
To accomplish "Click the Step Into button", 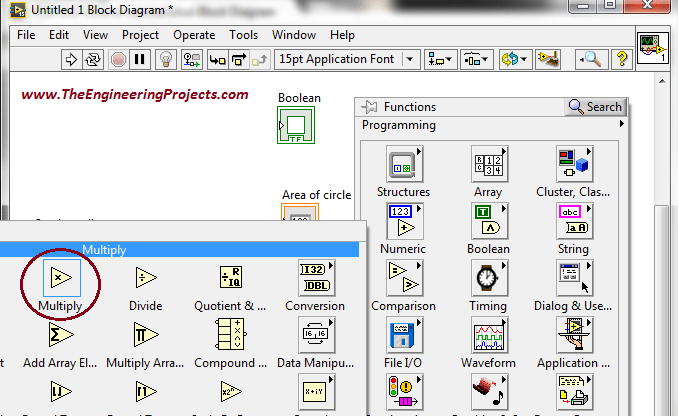I will pyautogui.click(x=217, y=59).
